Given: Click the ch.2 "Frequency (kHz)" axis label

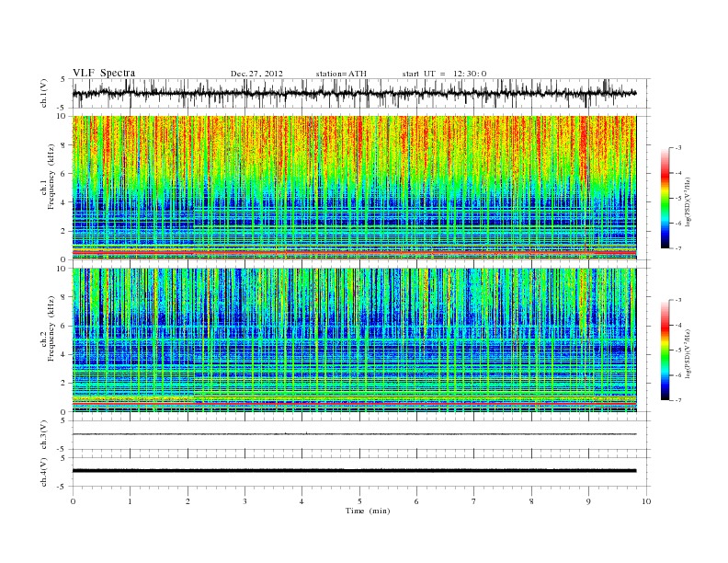Looking at the screenshot, I should (51, 328).
